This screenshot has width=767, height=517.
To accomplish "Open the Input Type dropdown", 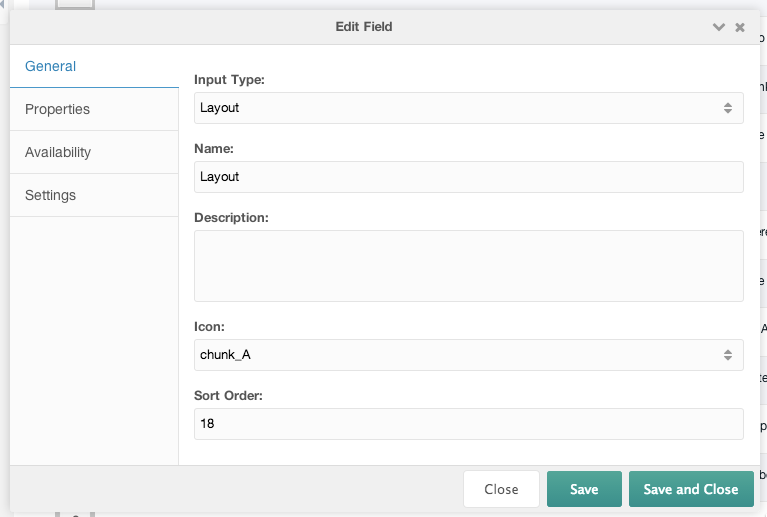I will [469, 108].
